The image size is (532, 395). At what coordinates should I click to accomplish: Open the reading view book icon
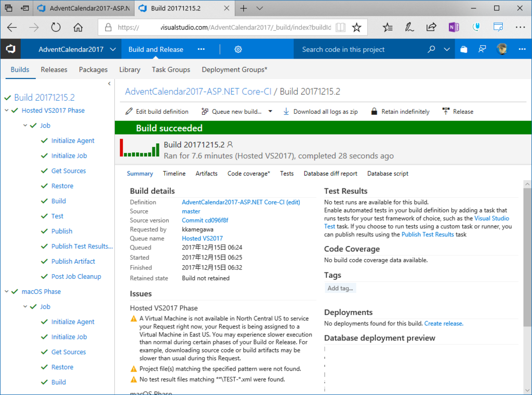[340, 27]
